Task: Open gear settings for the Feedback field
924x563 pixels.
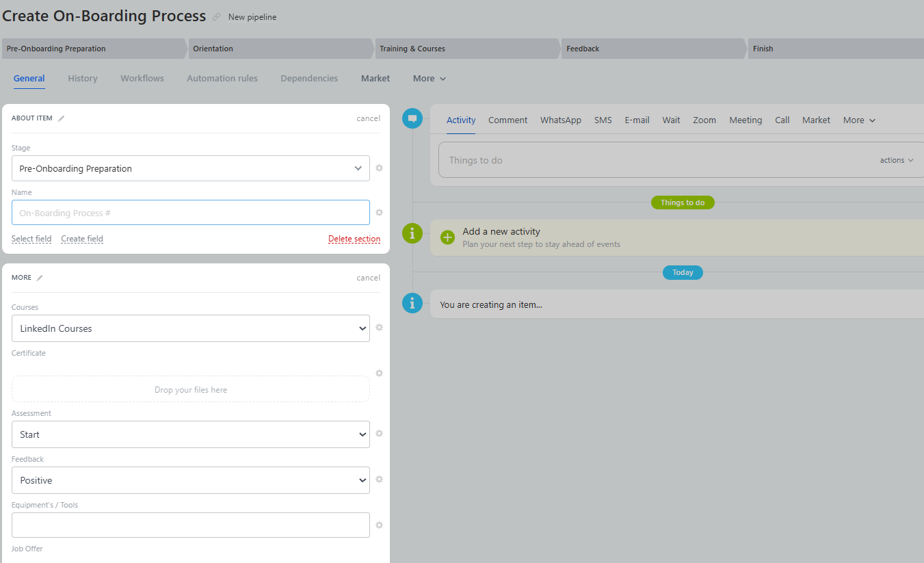Action: coord(379,480)
